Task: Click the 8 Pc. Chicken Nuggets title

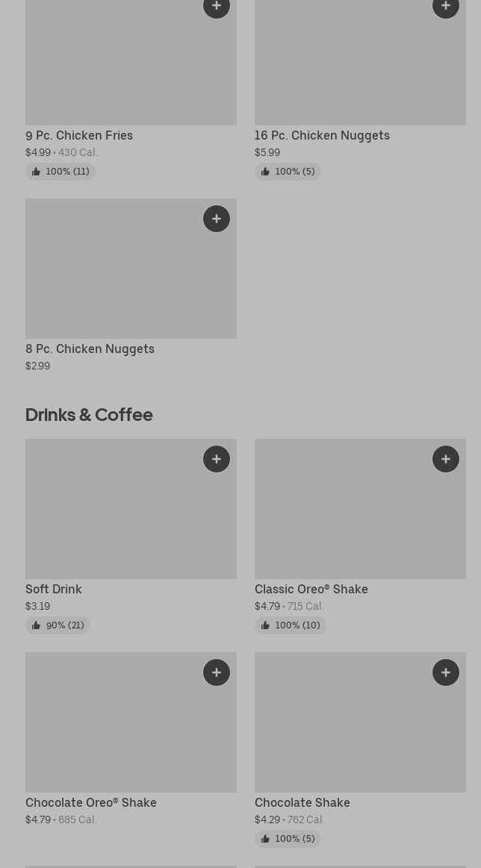Action: pos(90,349)
